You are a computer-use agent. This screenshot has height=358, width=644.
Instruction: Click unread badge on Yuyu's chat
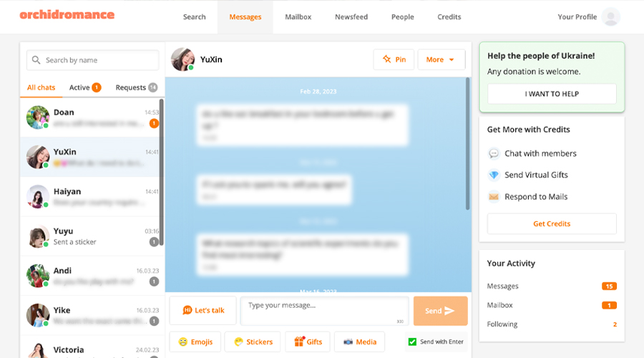[154, 242]
